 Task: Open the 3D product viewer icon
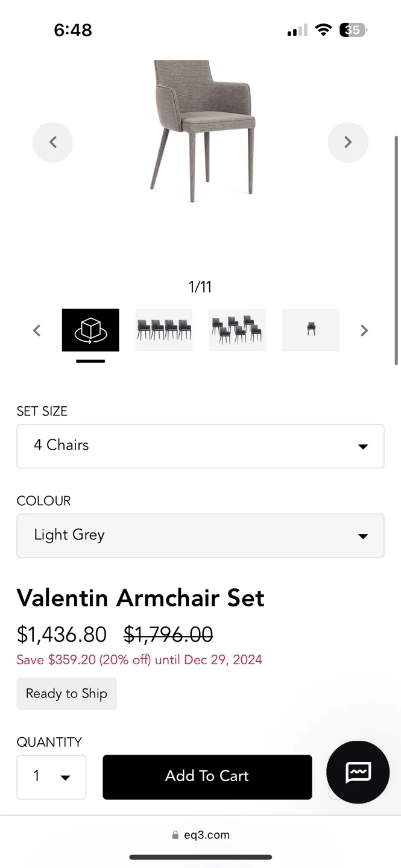[x=90, y=330]
